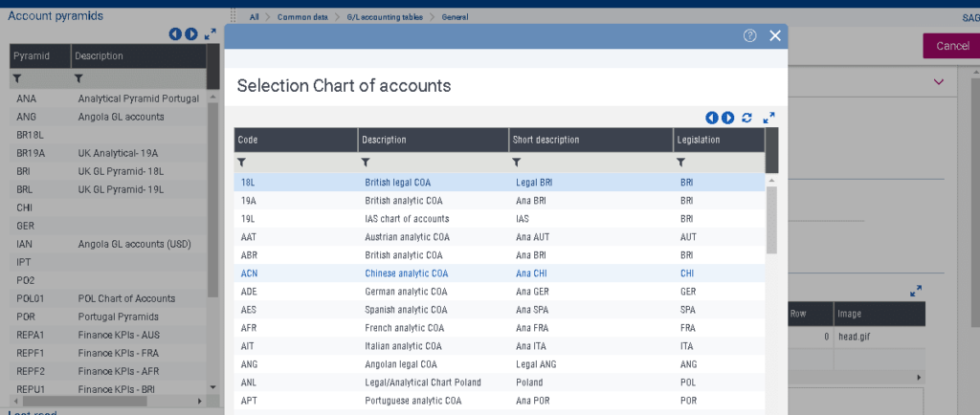980x415 pixels.
Task: Navigate to G/L accounting tables breadcrumb
Action: pos(385,17)
